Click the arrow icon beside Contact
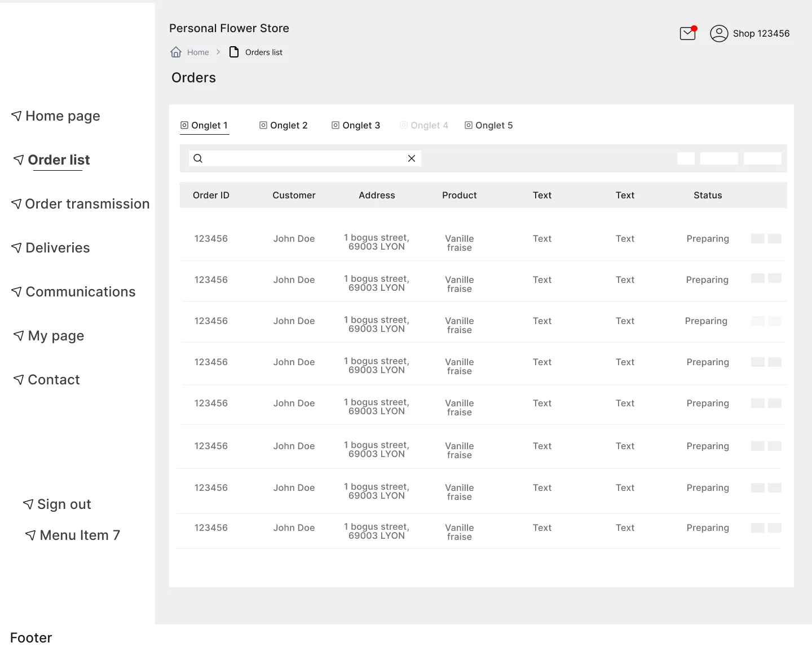 click(19, 380)
